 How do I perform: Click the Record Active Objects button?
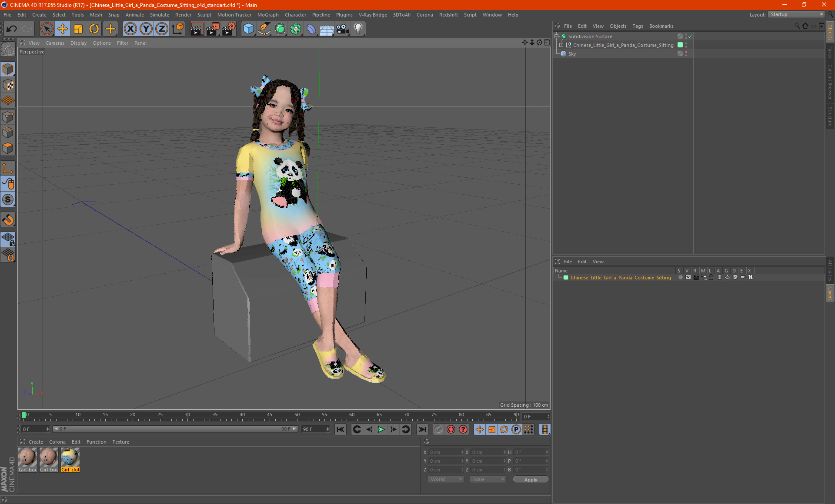pos(439,429)
